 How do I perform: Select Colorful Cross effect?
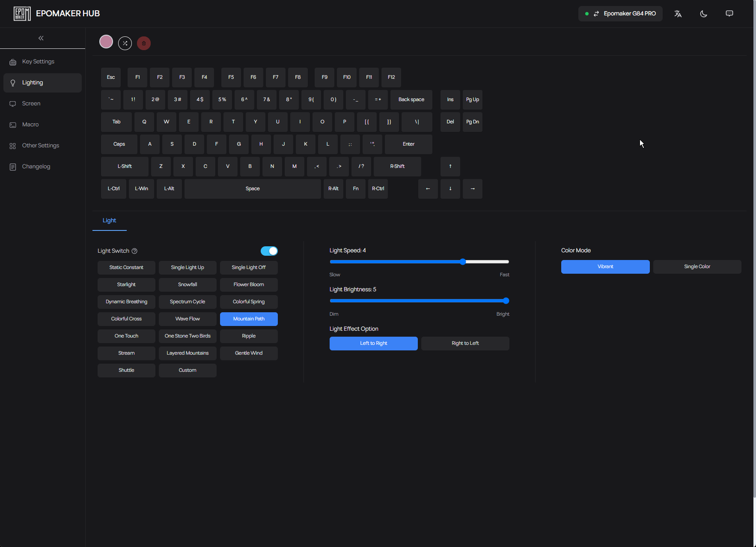(x=126, y=319)
